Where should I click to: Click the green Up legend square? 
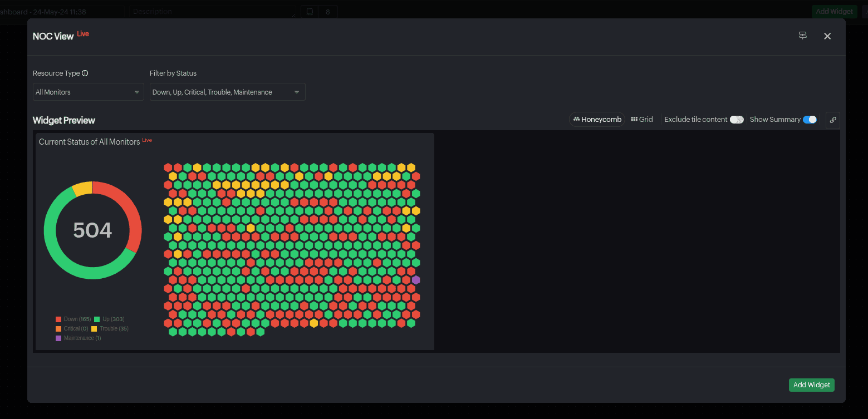point(97,319)
